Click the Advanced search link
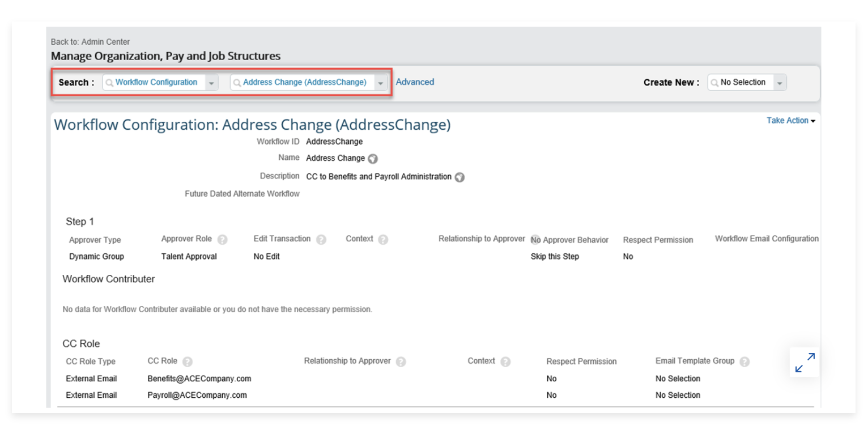Image resolution: width=868 pixels, height=425 pixels. (415, 82)
